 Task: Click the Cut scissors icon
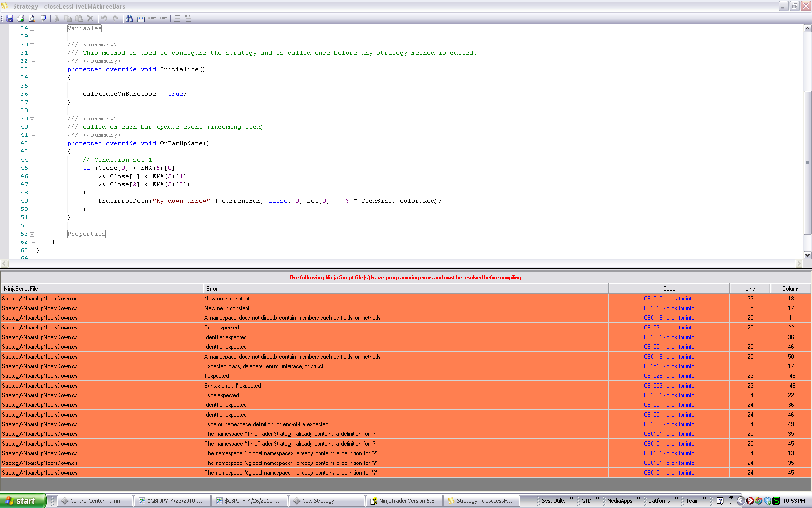click(x=57, y=18)
